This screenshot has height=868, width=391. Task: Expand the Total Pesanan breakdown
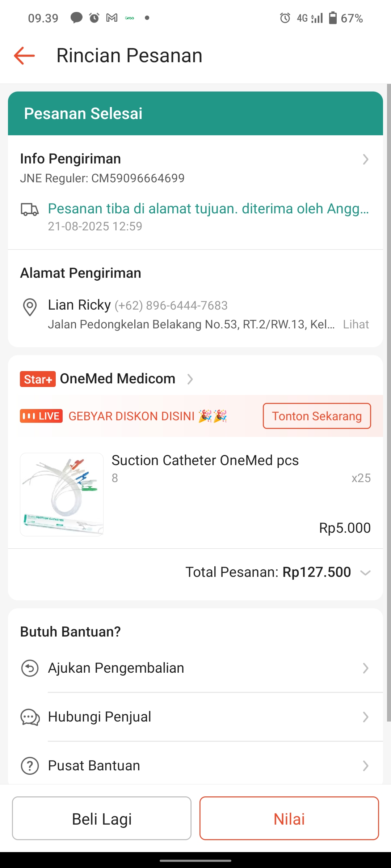(365, 573)
